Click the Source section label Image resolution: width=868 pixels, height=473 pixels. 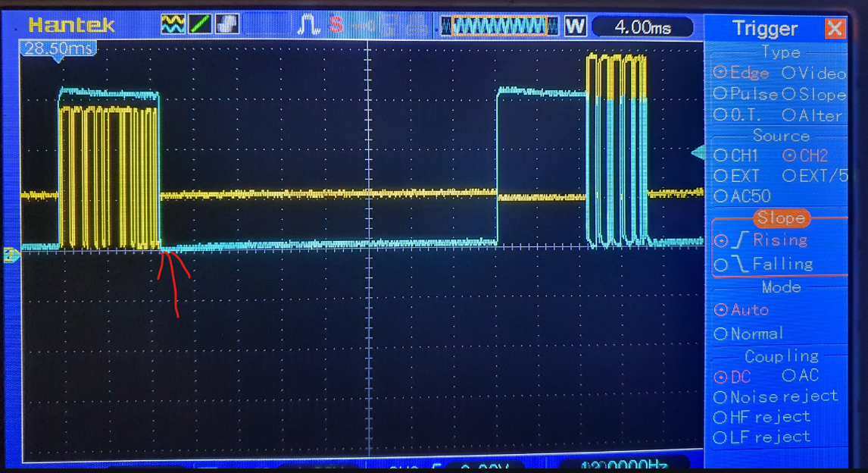point(781,136)
